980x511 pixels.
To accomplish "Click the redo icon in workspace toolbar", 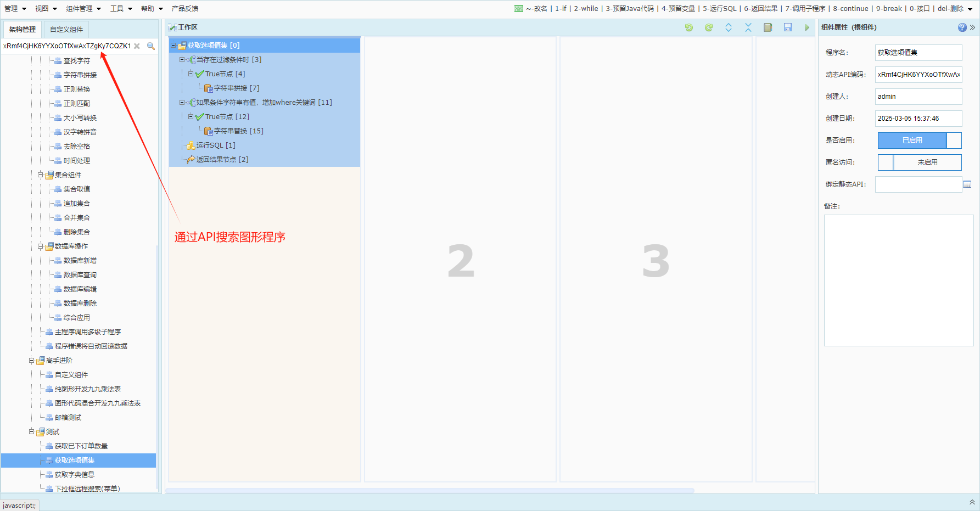I will coord(709,27).
